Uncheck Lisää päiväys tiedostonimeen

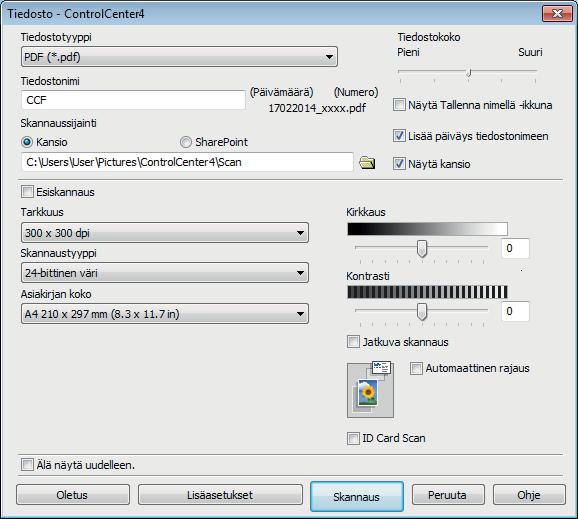[399, 136]
